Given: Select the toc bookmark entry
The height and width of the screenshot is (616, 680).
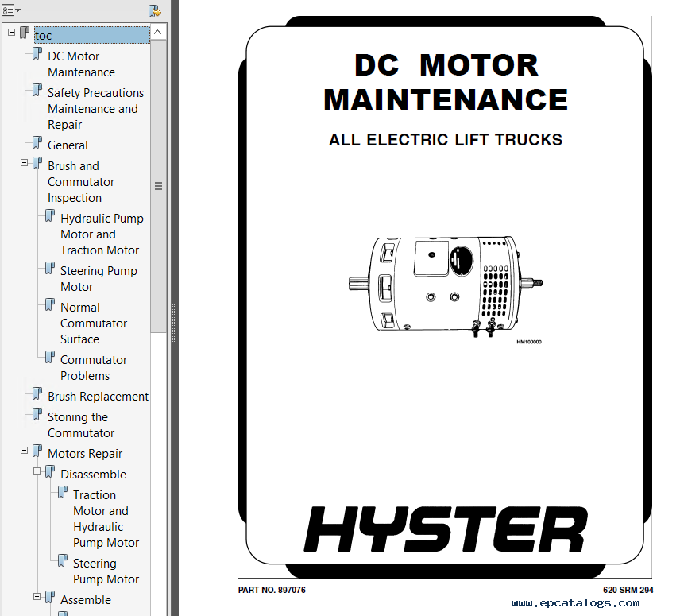Looking at the screenshot, I should [92, 35].
